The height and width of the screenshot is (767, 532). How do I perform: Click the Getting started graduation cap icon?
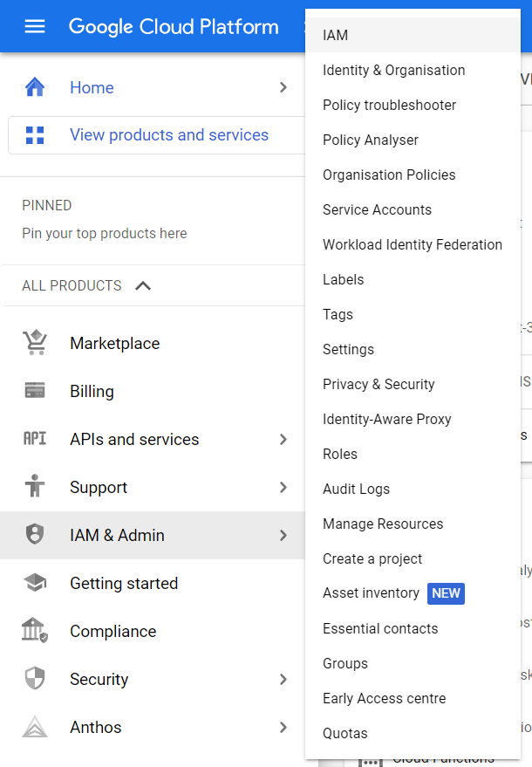coord(35,583)
